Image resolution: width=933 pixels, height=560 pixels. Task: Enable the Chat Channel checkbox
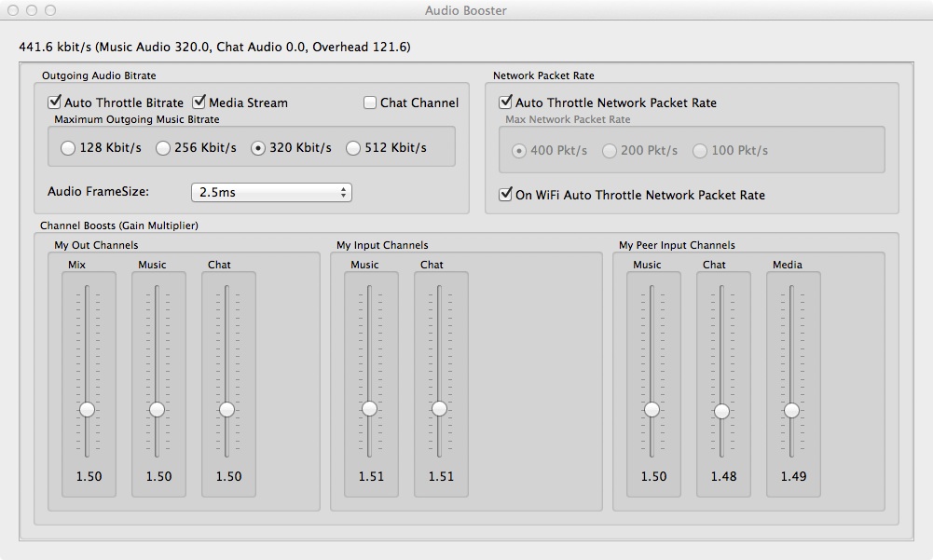point(370,102)
